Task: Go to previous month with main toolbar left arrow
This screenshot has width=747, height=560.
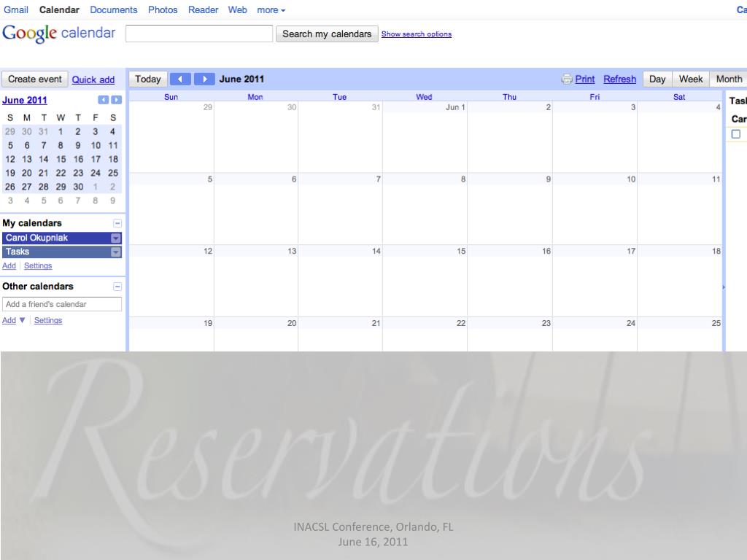Action: (181, 79)
